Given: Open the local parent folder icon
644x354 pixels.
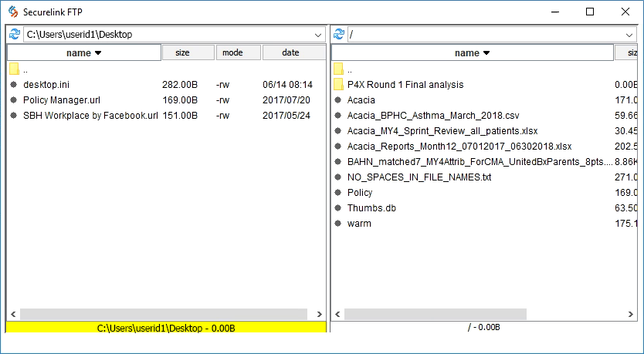Looking at the screenshot, I should click(14, 69).
